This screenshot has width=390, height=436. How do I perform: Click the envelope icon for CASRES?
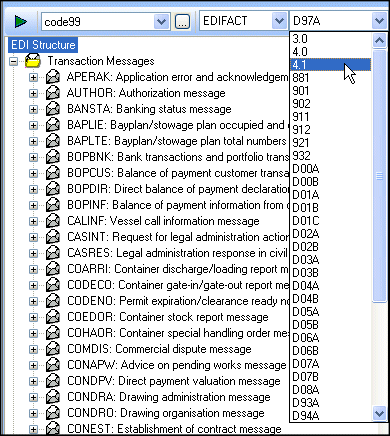click(53, 253)
